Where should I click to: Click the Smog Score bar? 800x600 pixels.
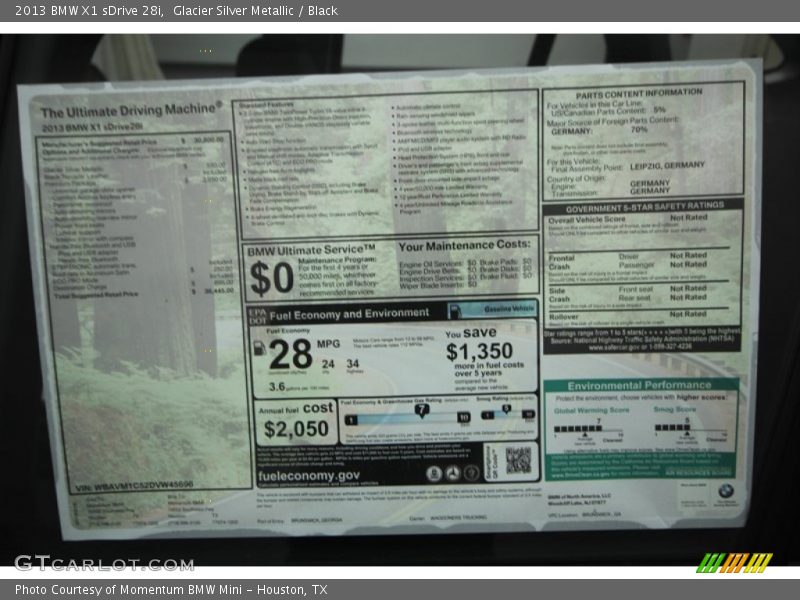pos(689,428)
